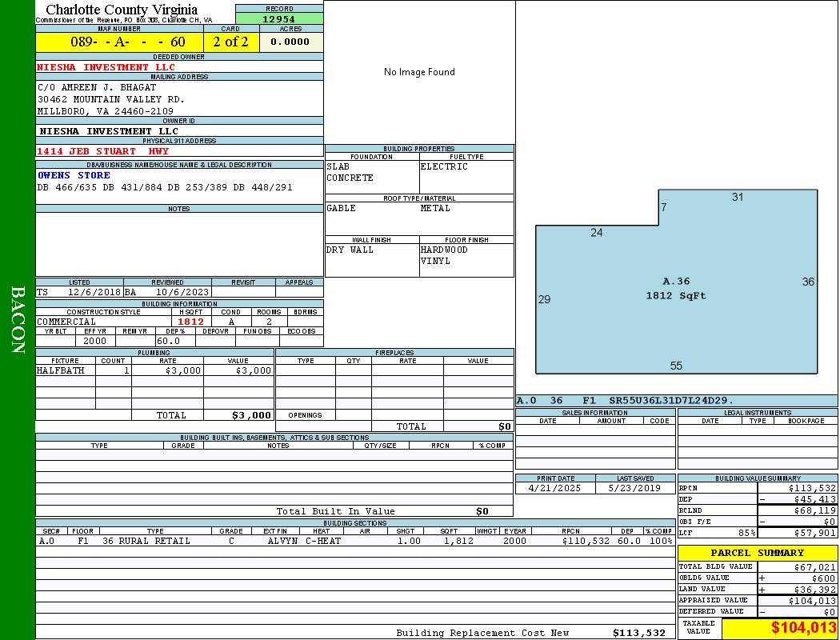Click the yellow PARCEL SUMMARY header
This screenshot has height=640, width=840.
[757, 553]
